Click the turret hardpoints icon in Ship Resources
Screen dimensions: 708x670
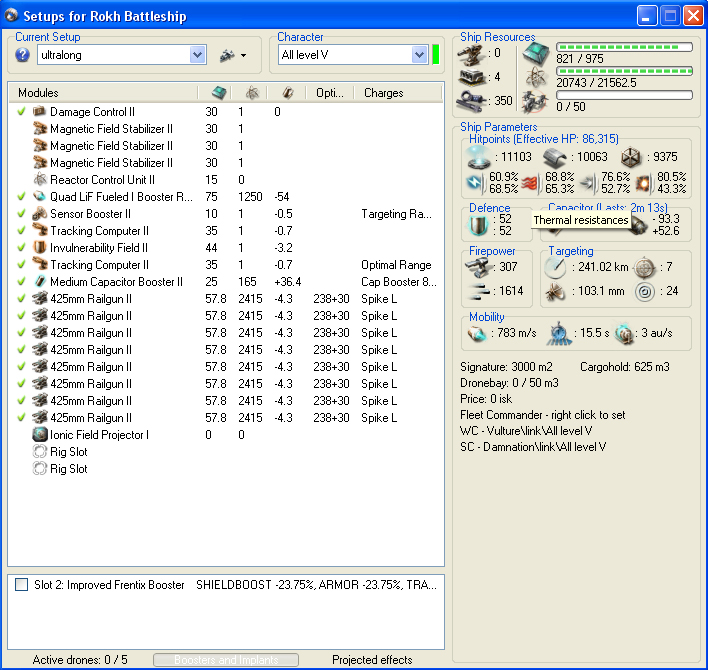(x=471, y=54)
